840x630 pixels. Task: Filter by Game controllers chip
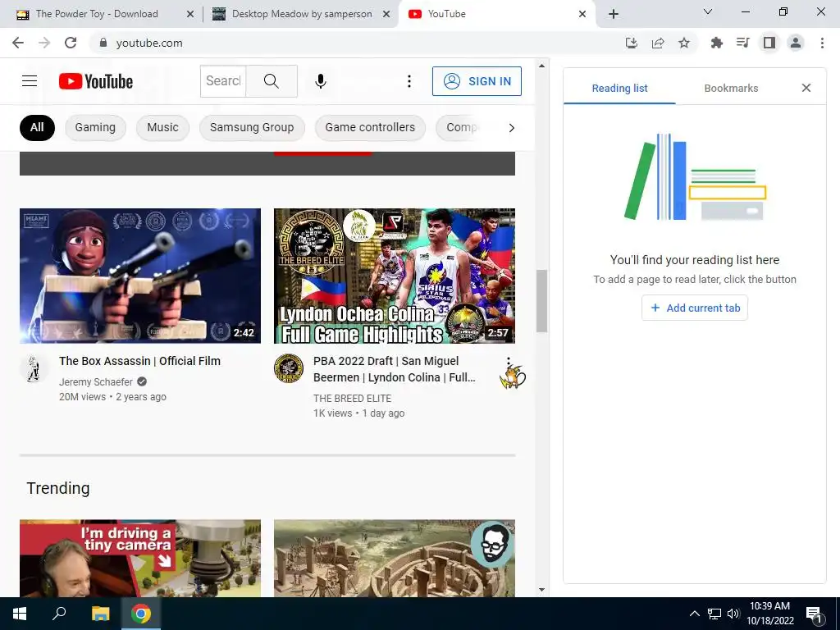coord(370,127)
